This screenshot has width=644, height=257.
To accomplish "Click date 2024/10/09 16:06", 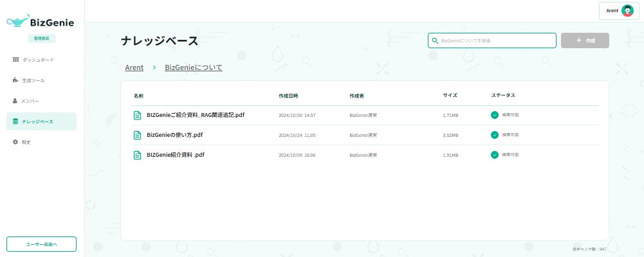I will pyautogui.click(x=297, y=155).
